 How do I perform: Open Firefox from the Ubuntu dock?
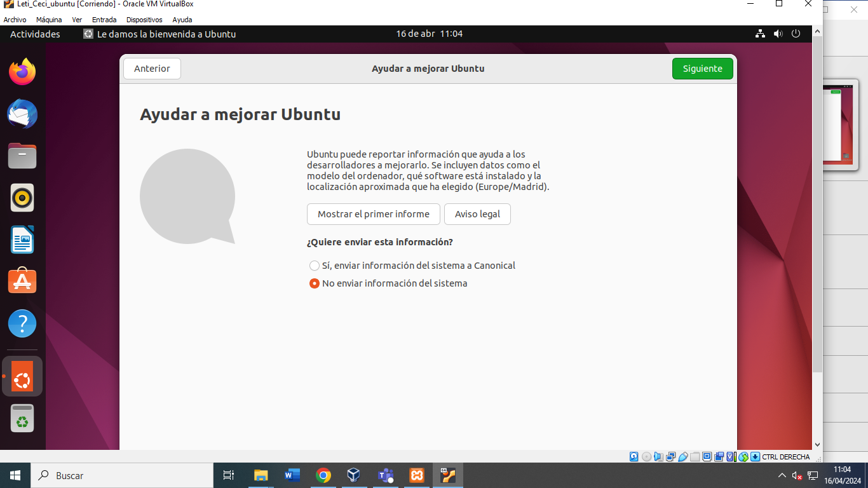[22, 72]
